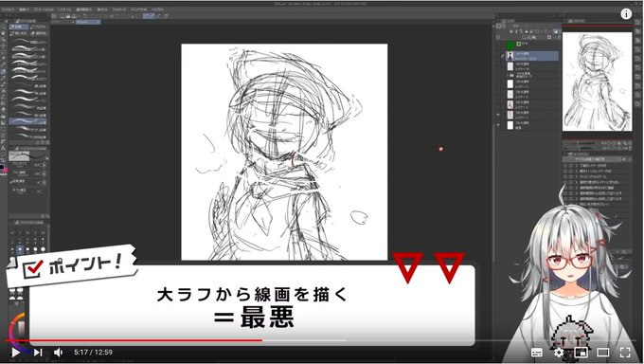
Task: Enable theater mode view
Action: [603, 353]
